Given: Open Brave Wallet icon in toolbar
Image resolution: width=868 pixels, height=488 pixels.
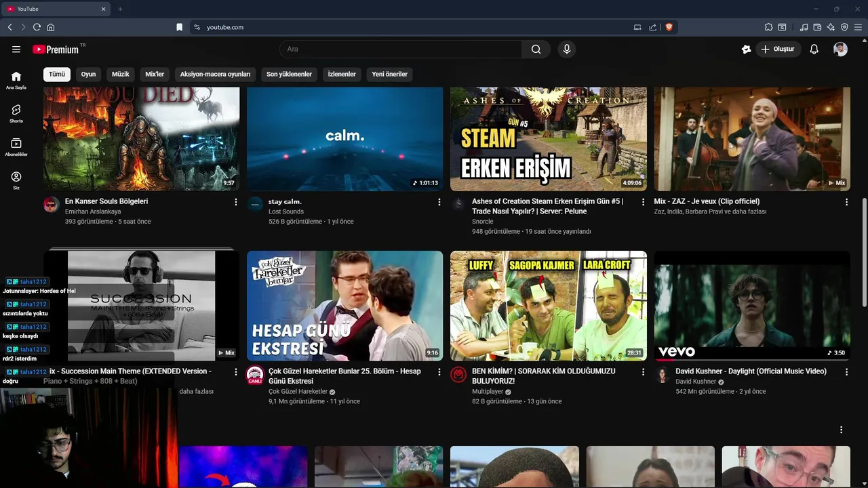Looking at the screenshot, I should pyautogui.click(x=817, y=27).
